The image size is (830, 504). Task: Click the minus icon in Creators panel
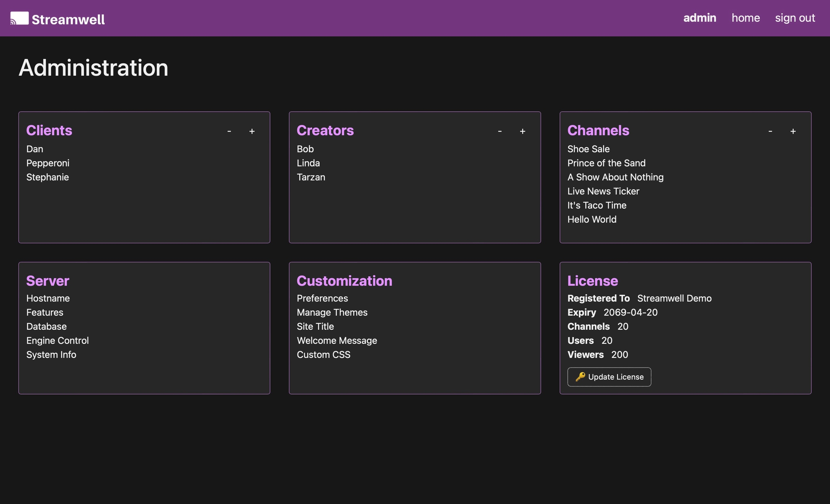coord(500,131)
